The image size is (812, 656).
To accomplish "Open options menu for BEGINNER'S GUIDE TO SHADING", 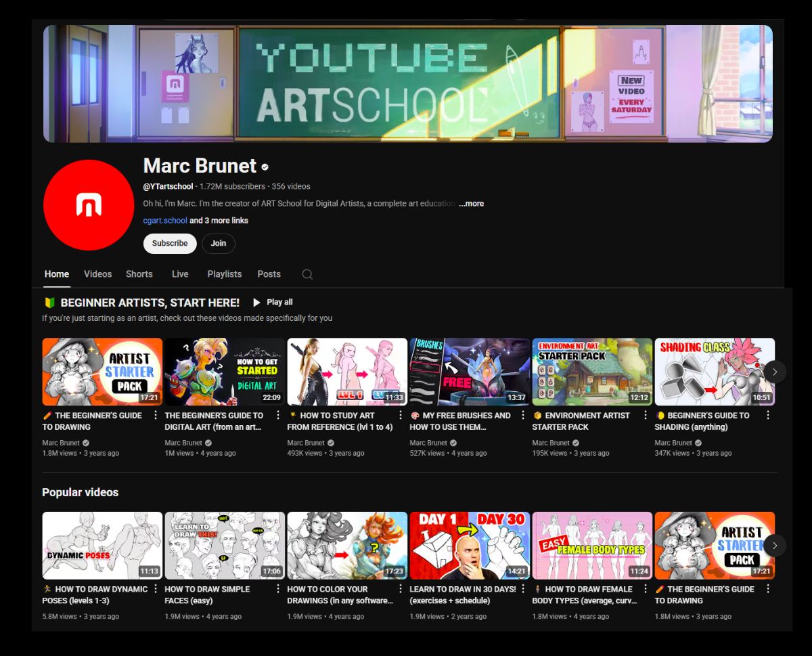I will pos(768,416).
